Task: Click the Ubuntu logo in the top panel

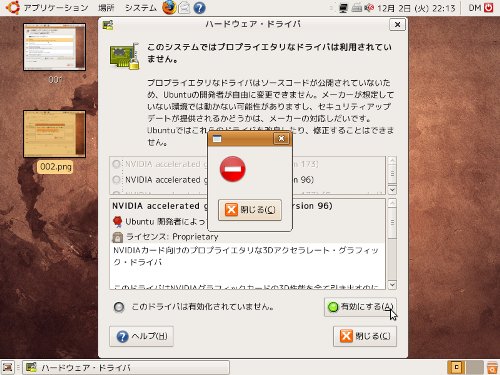Action: click(12, 7)
